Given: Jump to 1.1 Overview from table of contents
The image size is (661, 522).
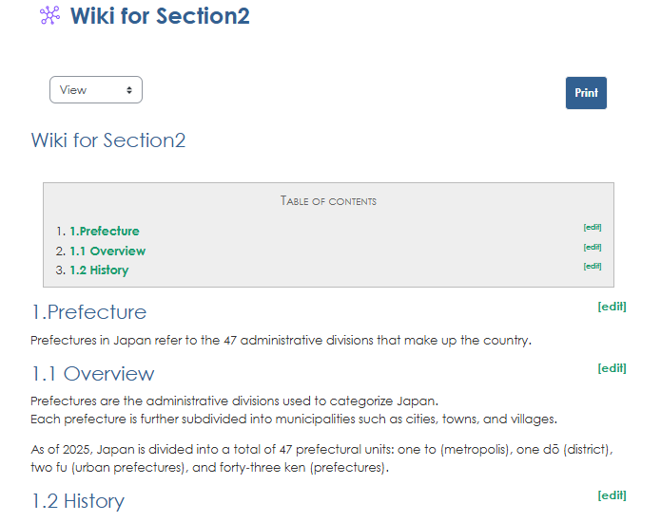Looking at the screenshot, I should coord(107,251).
